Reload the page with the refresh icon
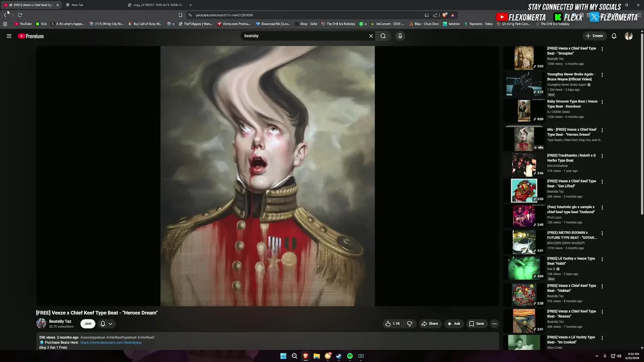This screenshot has height=362, width=644. click(x=20, y=15)
